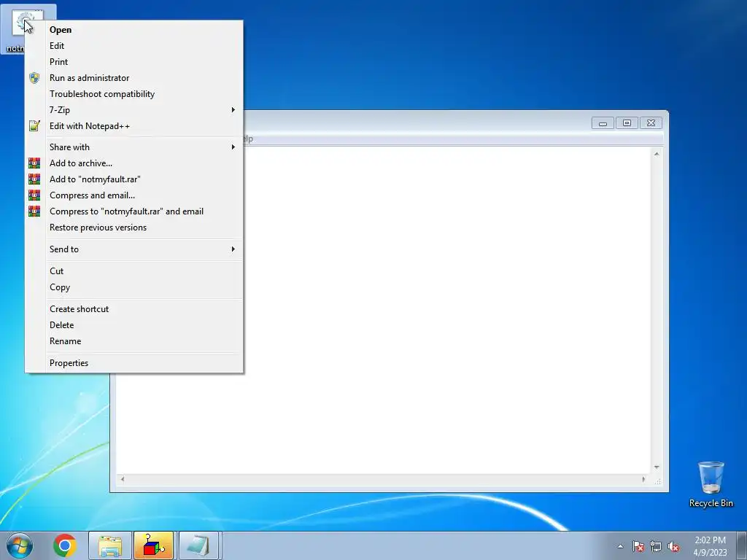Minimize the Notepad window
Image resolution: width=747 pixels, height=560 pixels.
tap(603, 123)
